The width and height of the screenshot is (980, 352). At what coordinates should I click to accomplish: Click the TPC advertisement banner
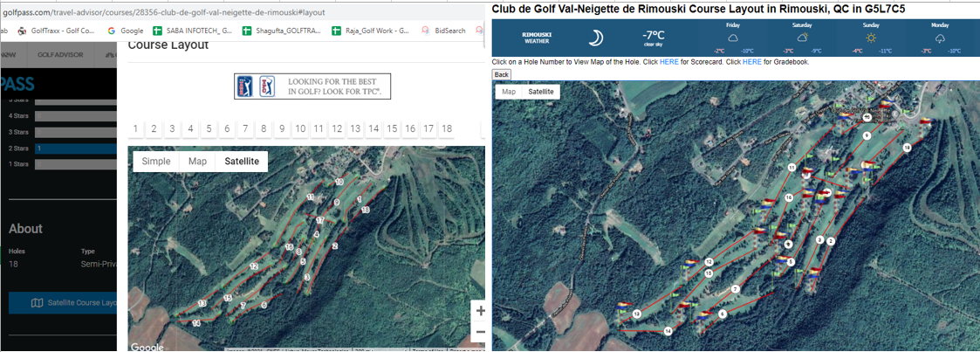click(x=313, y=86)
